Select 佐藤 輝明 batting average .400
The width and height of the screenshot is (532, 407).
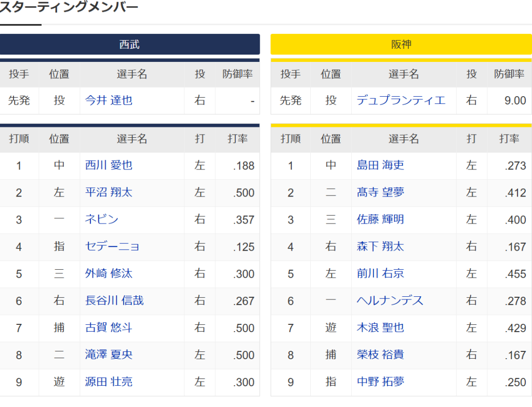click(515, 220)
